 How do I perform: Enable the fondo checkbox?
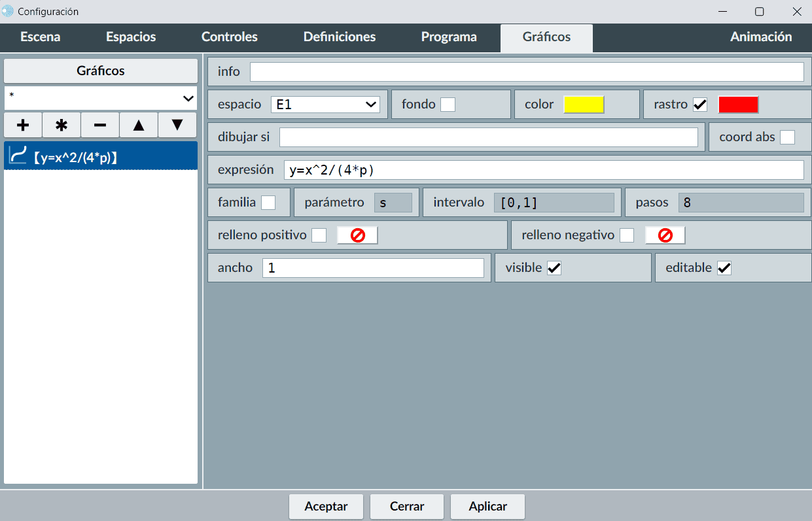[448, 105]
